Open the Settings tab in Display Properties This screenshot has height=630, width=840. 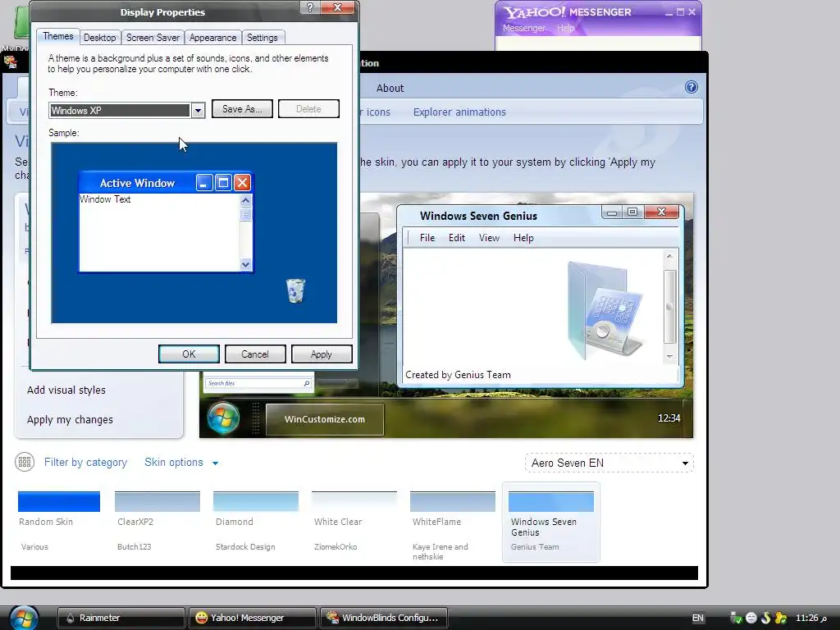(262, 38)
